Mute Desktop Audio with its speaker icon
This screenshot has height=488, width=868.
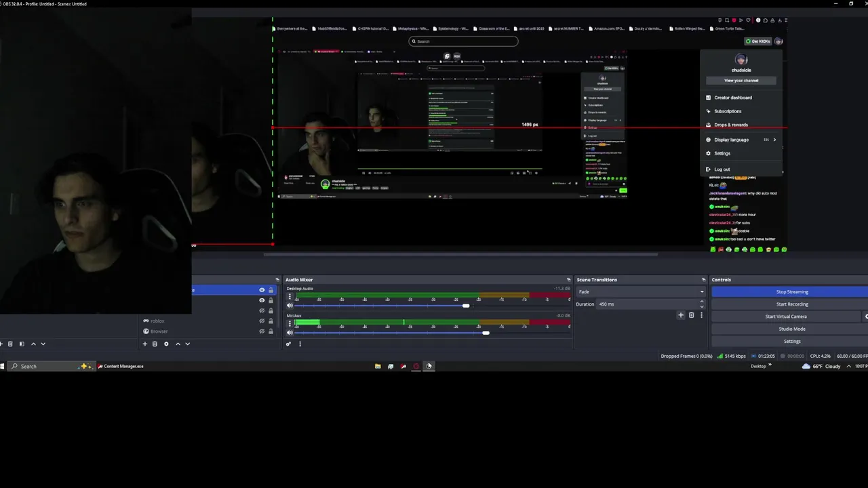click(x=290, y=306)
